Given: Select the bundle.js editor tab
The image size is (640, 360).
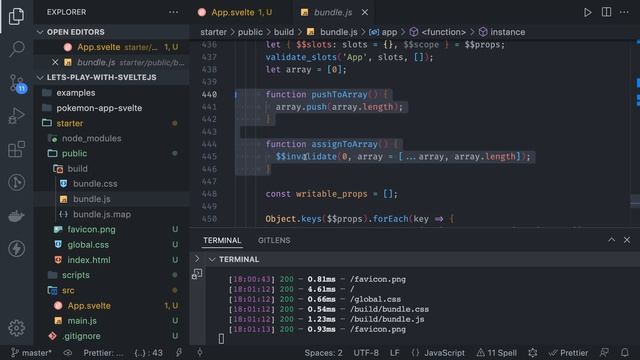Looking at the screenshot, I should [x=333, y=12].
